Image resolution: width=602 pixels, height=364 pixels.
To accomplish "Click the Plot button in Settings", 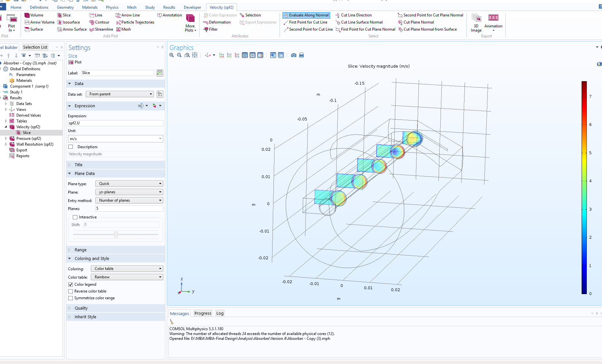I will tap(75, 62).
